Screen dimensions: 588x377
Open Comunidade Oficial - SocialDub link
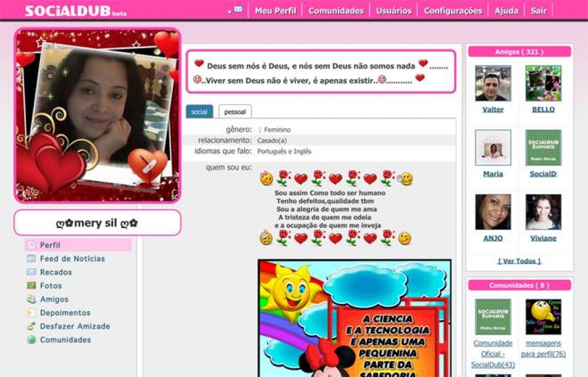click(x=493, y=353)
